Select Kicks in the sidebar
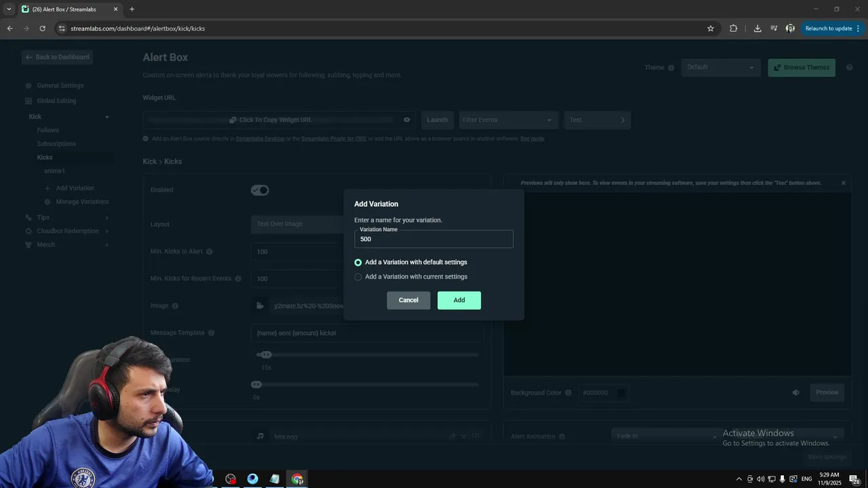The height and width of the screenshot is (488, 868). coord(45,157)
